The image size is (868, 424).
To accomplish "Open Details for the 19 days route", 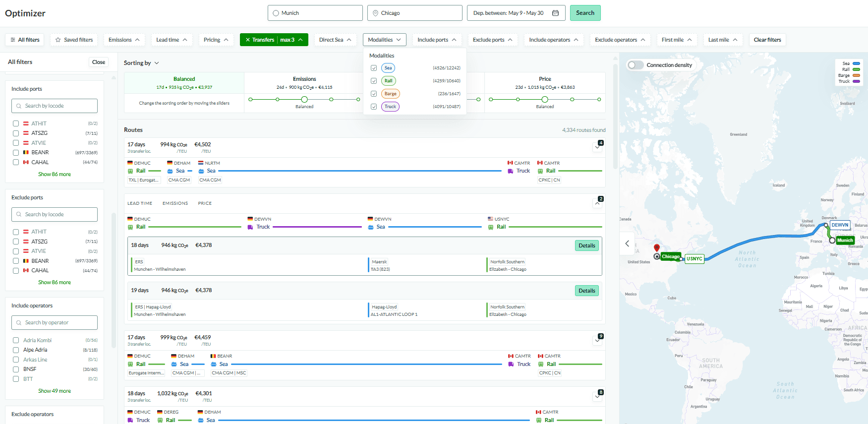I will point(587,291).
